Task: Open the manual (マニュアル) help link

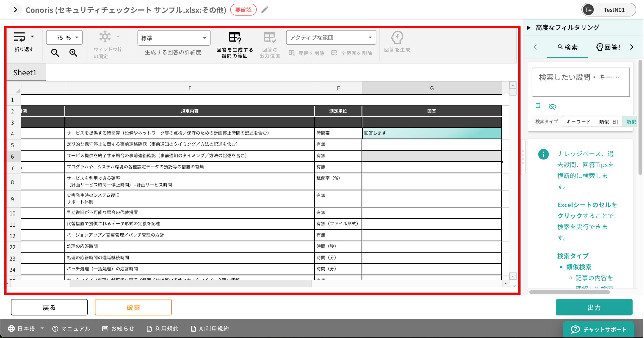Action: point(71,329)
